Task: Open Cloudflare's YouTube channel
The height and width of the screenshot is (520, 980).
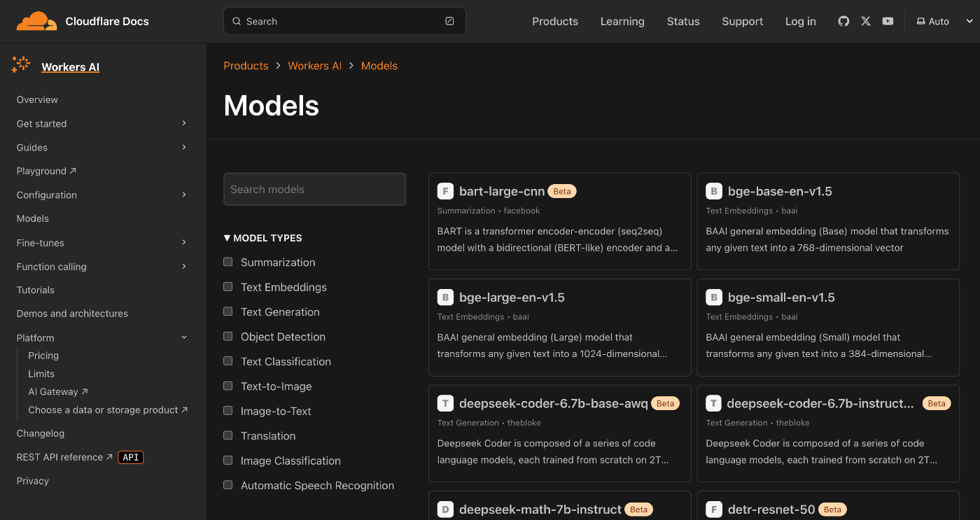Action: (888, 21)
